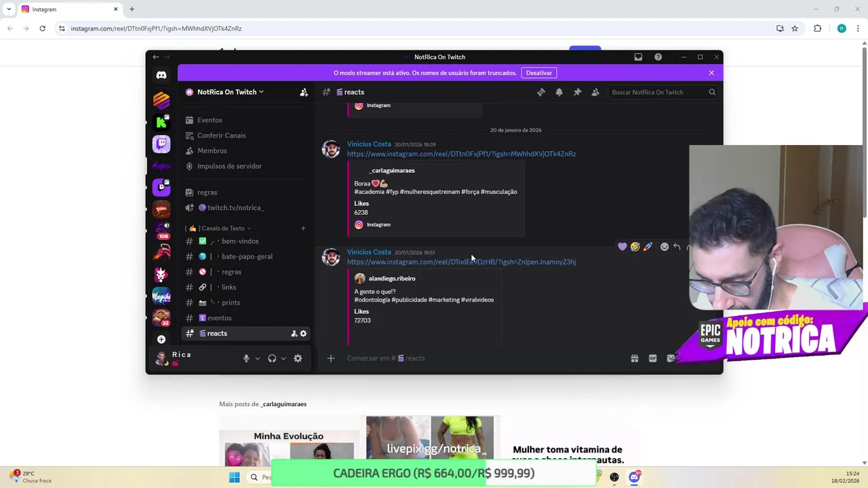
Task: Open attachment plus button in chat bar
Action: click(330, 359)
